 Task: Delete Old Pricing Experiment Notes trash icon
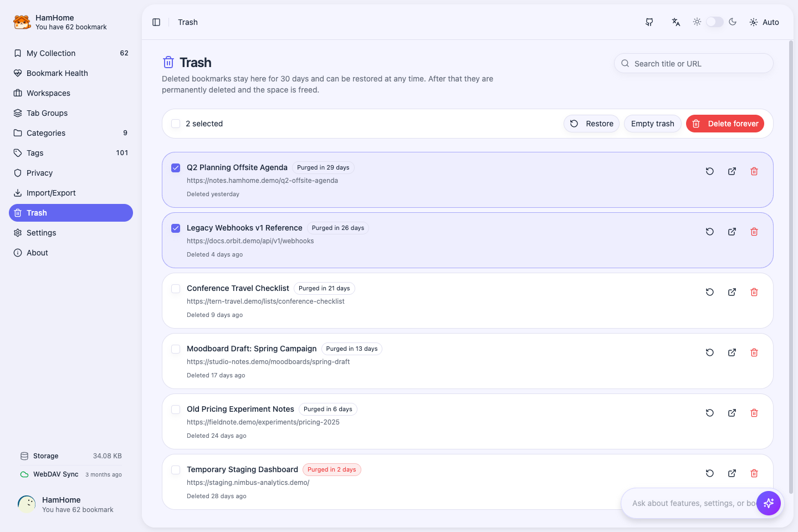[754, 413]
